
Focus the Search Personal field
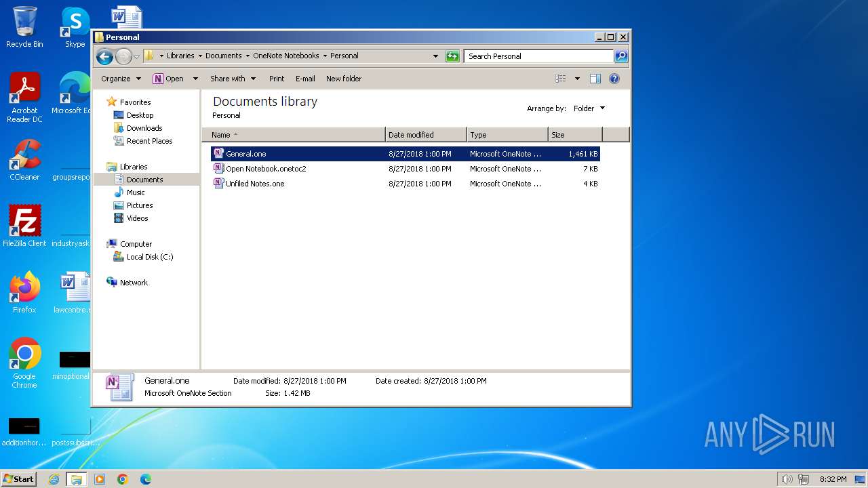pos(539,56)
